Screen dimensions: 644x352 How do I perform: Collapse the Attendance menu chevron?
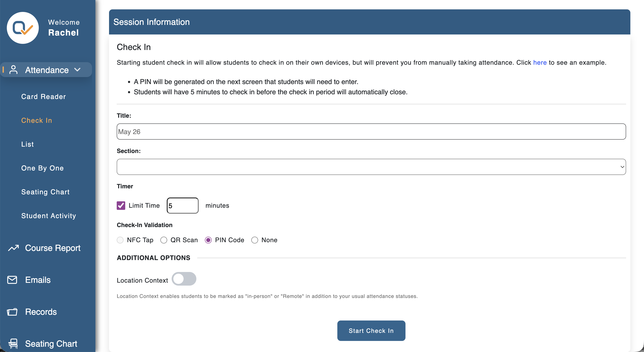coord(78,70)
